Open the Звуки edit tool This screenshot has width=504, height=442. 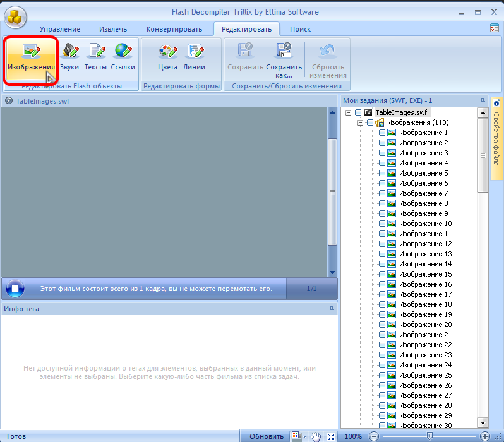(x=69, y=57)
